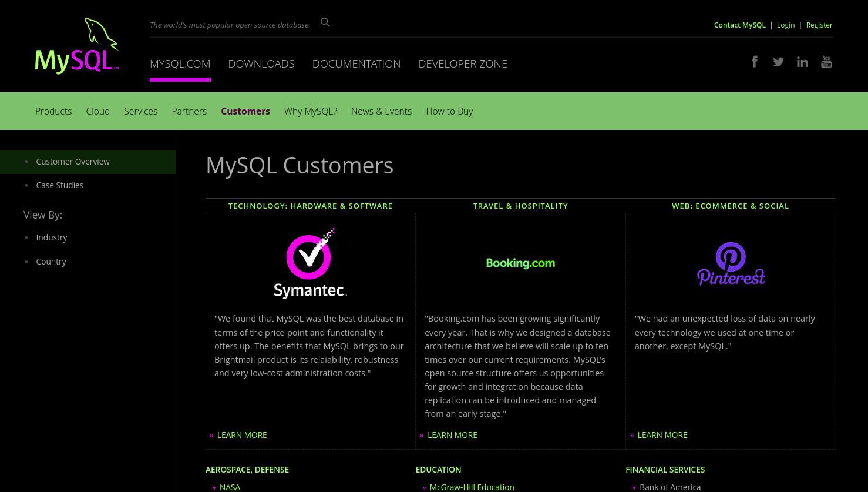Open the Why MySQL? menu item
The image size is (868, 492).
point(311,111)
